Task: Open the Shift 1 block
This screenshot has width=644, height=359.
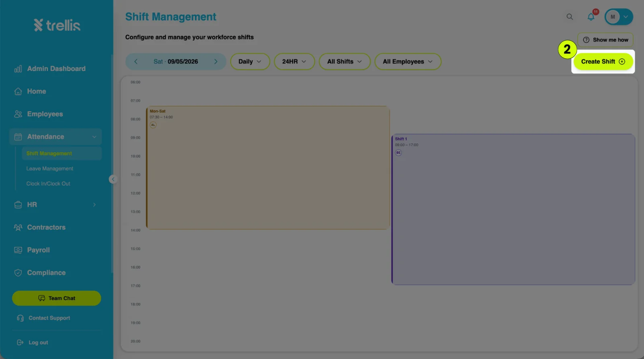Action: (513, 210)
